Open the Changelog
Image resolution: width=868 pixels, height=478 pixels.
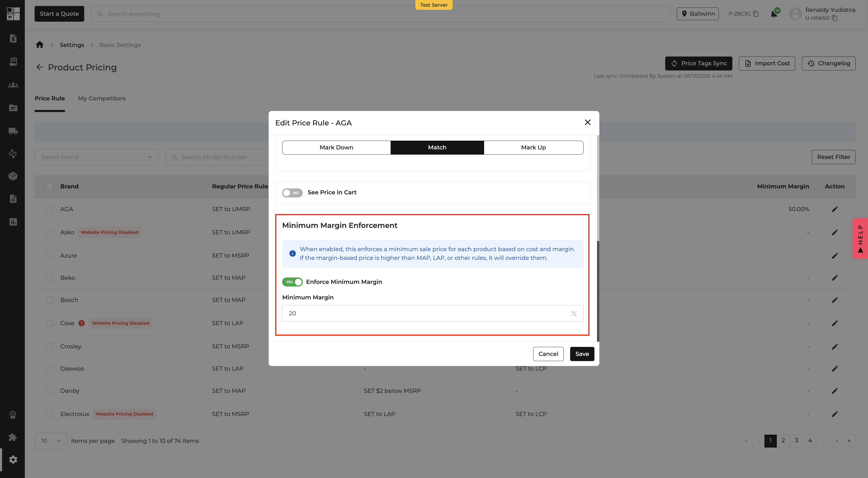pos(828,63)
